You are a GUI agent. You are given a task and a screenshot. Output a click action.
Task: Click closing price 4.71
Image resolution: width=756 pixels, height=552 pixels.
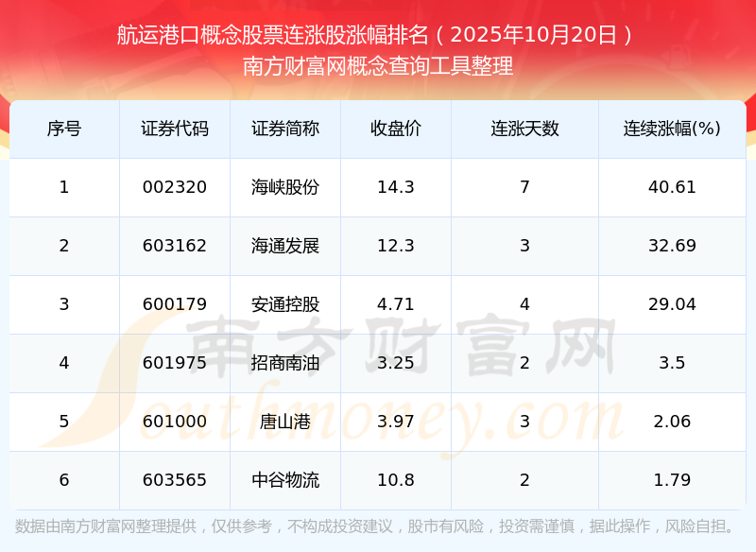[x=396, y=304]
